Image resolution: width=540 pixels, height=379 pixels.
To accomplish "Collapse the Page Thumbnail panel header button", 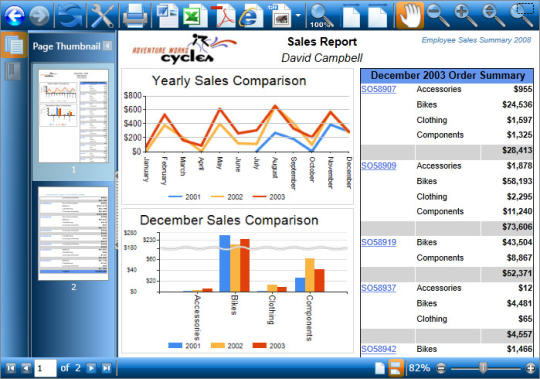I will [107, 45].
